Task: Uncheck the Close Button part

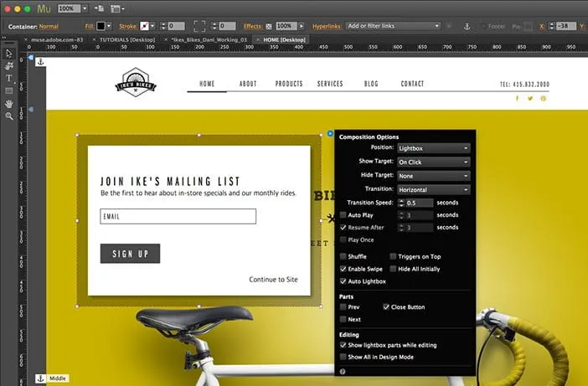Action: tap(386, 307)
